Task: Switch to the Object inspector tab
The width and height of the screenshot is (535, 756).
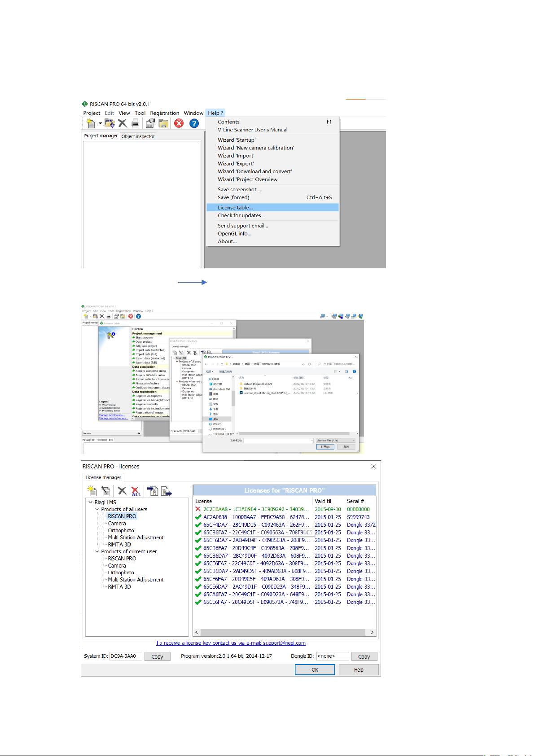Action: tap(138, 136)
